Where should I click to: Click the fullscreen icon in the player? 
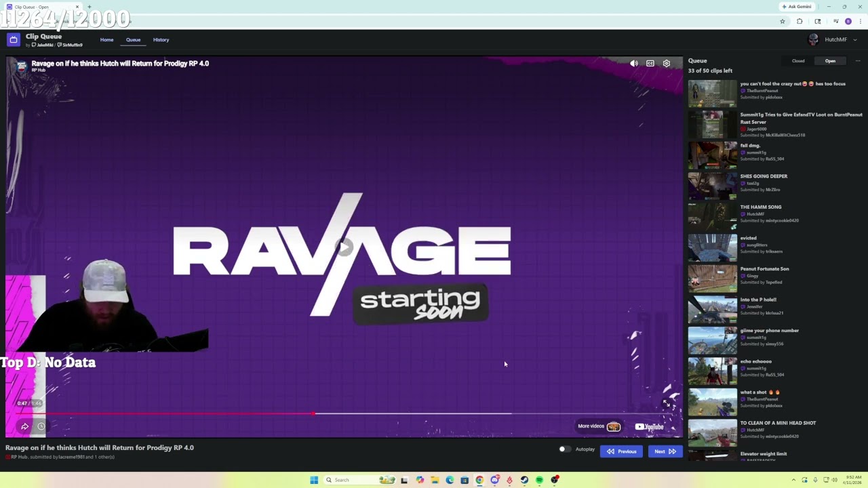pos(667,405)
